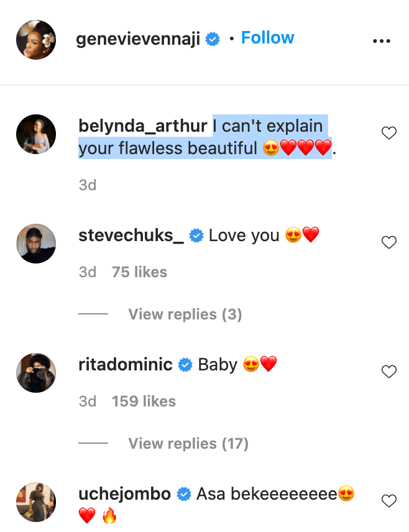Visit ritadominic username link
Viewport: 409px width, 532px height.
point(126,365)
